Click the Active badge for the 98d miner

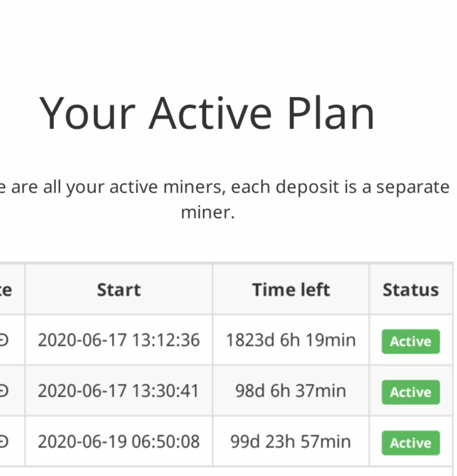click(x=411, y=392)
